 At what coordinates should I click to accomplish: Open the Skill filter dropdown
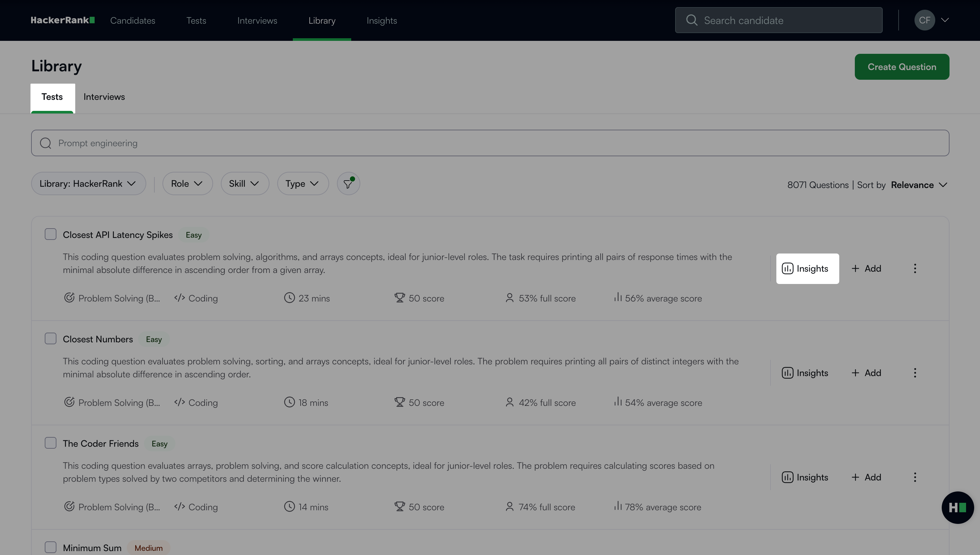tap(245, 184)
